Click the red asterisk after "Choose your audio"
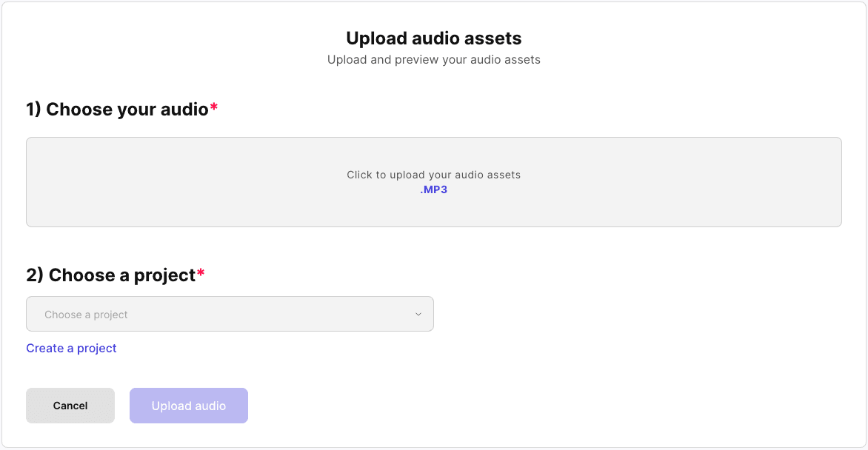 [214, 108]
